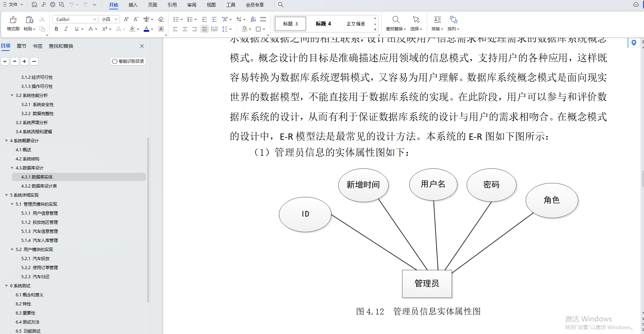Apply blue font color (A swatch)
Screen dimensions: 644x334
[x=146, y=29]
